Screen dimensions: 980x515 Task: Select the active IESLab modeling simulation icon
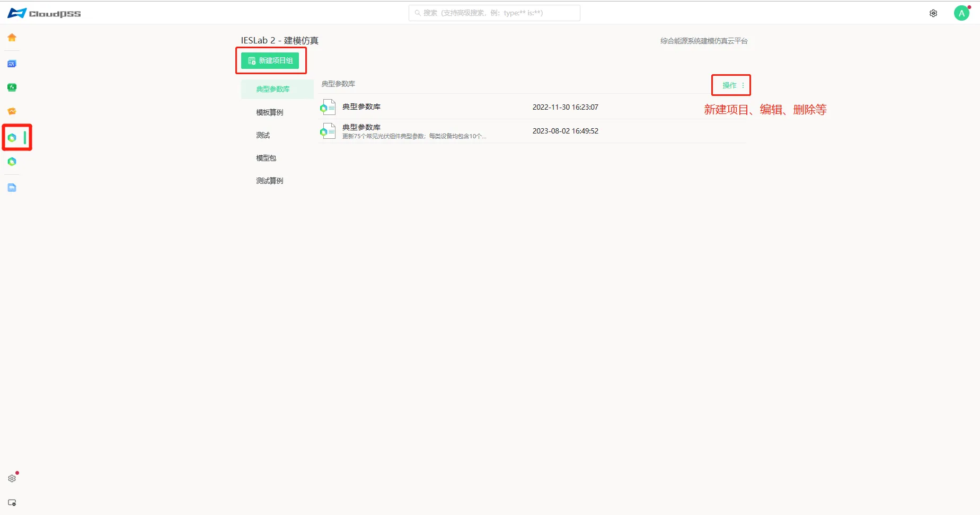(12, 138)
